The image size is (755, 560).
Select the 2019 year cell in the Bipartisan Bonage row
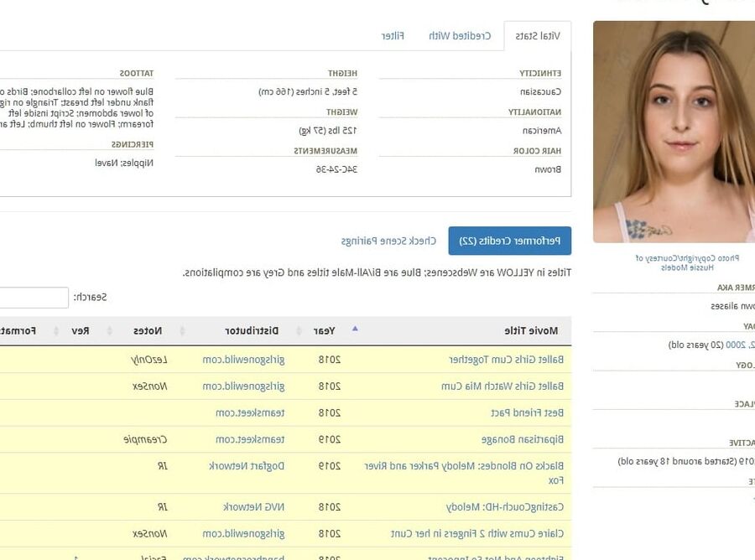click(x=330, y=440)
